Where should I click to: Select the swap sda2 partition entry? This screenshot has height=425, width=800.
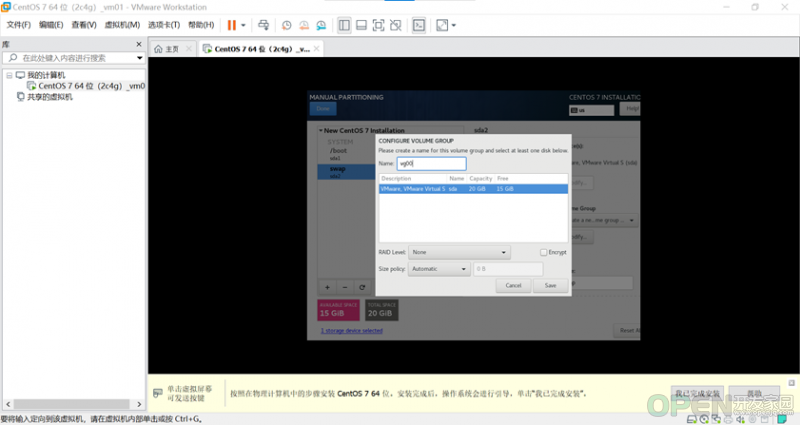click(347, 171)
